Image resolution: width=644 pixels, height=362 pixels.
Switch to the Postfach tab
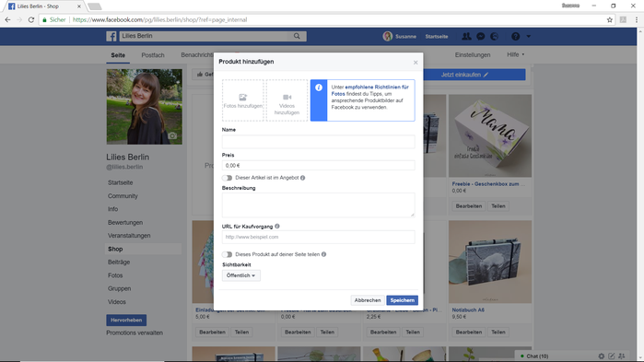pyautogui.click(x=153, y=55)
